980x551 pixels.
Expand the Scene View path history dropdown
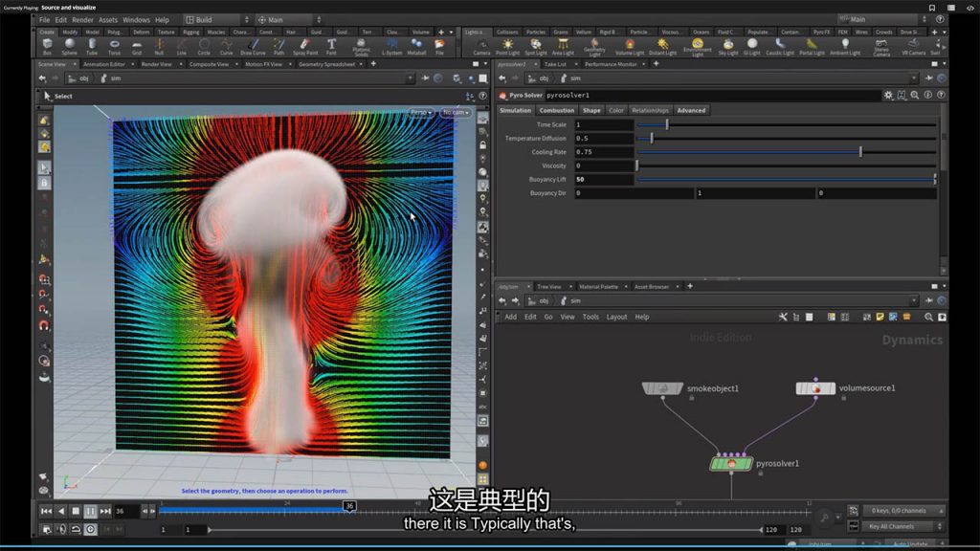click(x=410, y=78)
